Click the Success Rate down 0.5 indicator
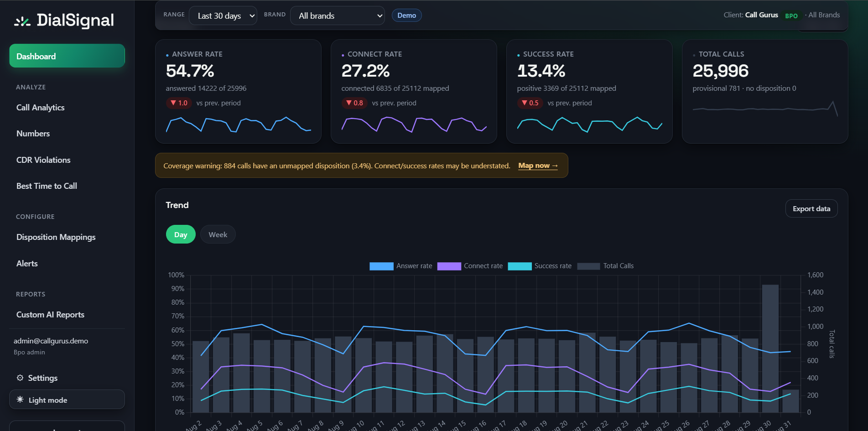The image size is (868, 431). [x=530, y=103]
